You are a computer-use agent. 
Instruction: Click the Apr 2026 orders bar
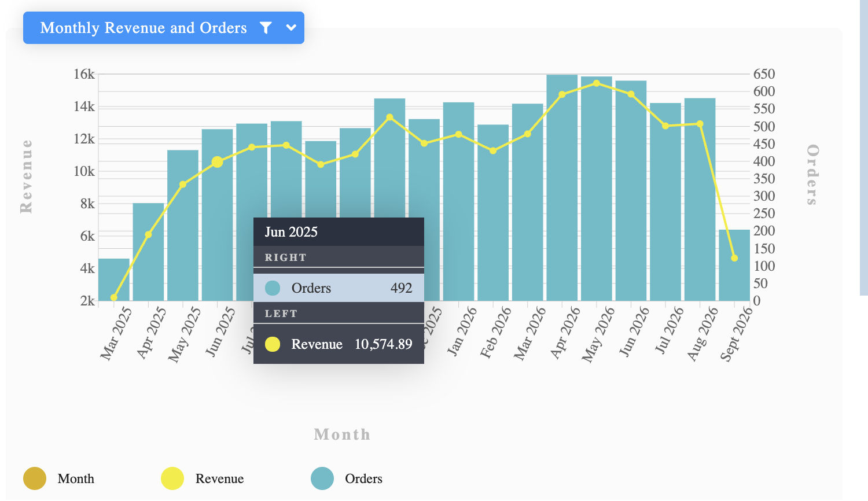tap(562, 187)
